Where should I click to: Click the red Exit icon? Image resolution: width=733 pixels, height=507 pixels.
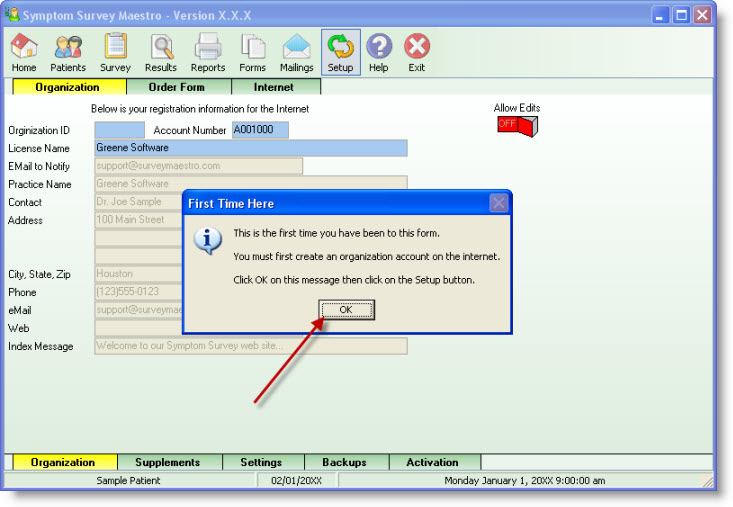[x=416, y=52]
